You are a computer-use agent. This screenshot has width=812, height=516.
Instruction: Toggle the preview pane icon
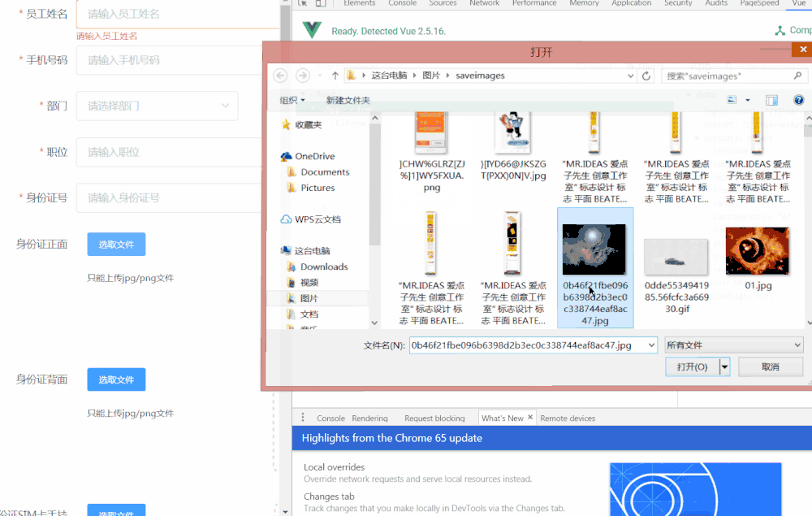point(771,100)
